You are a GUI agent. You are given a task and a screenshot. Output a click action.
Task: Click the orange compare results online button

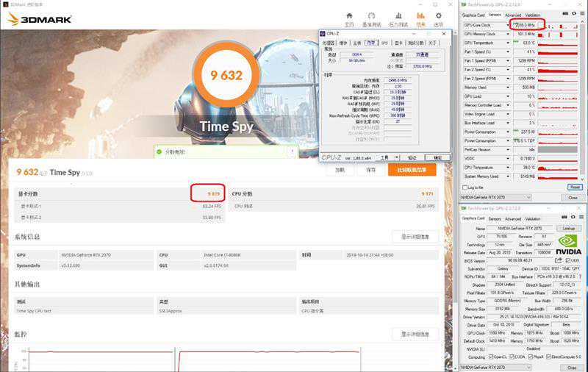pos(412,170)
